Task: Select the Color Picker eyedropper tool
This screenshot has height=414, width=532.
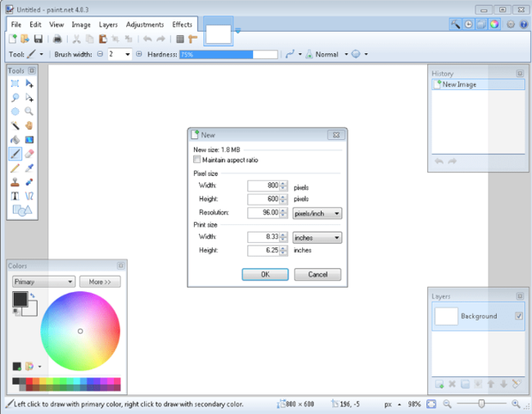Action: [x=29, y=168]
